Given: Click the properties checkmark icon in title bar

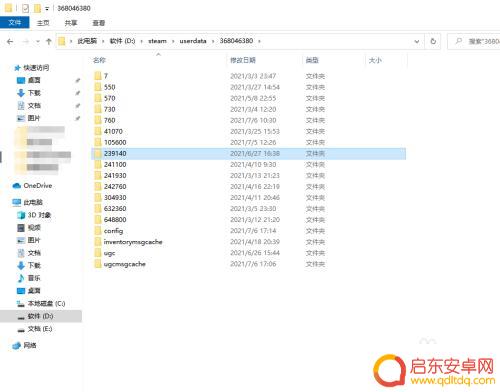Looking at the screenshot, I should point(25,8).
